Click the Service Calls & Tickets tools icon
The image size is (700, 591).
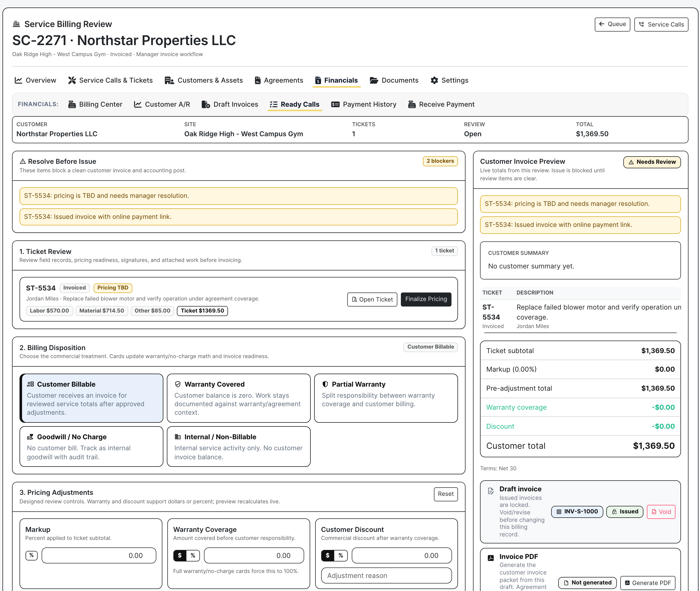72,80
